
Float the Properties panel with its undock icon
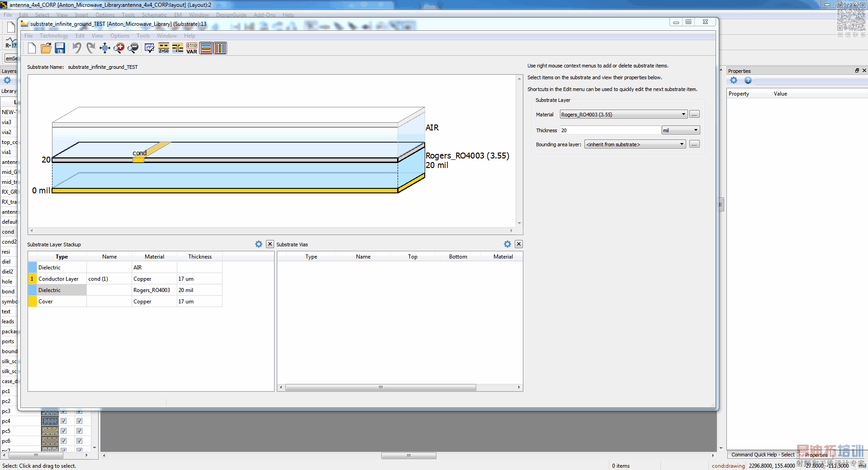[857, 71]
